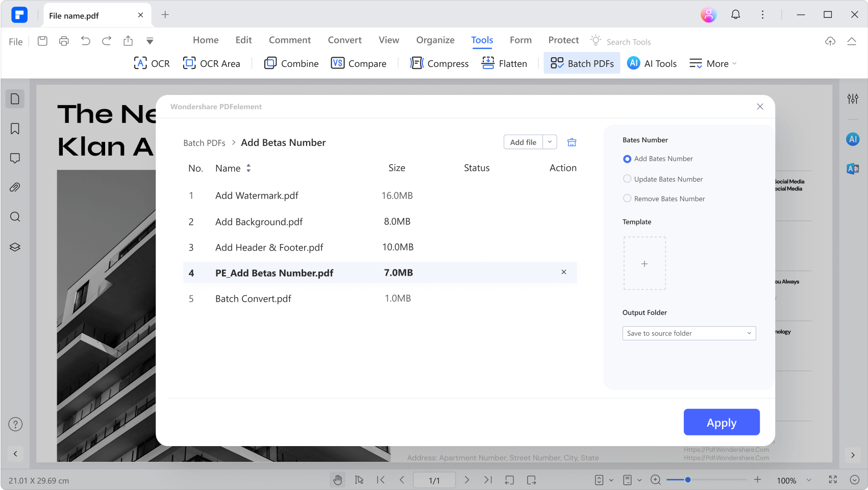Open the page thumbnails sidebar panel
The height and width of the screenshot is (490, 868).
15,99
